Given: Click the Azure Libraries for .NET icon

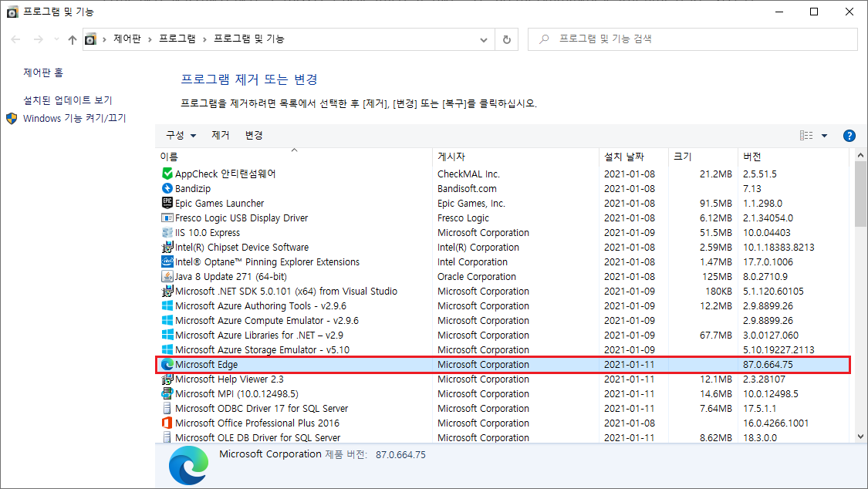Looking at the screenshot, I should point(167,336).
